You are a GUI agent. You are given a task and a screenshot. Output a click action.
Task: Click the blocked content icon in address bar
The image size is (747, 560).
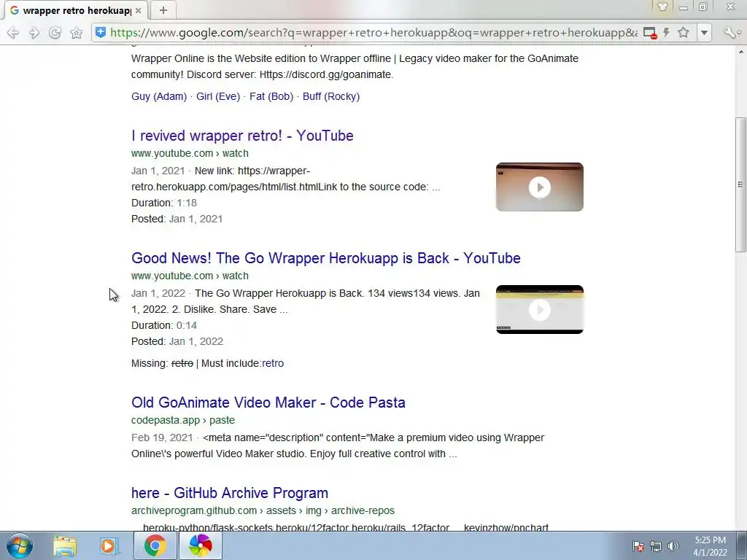650,33
